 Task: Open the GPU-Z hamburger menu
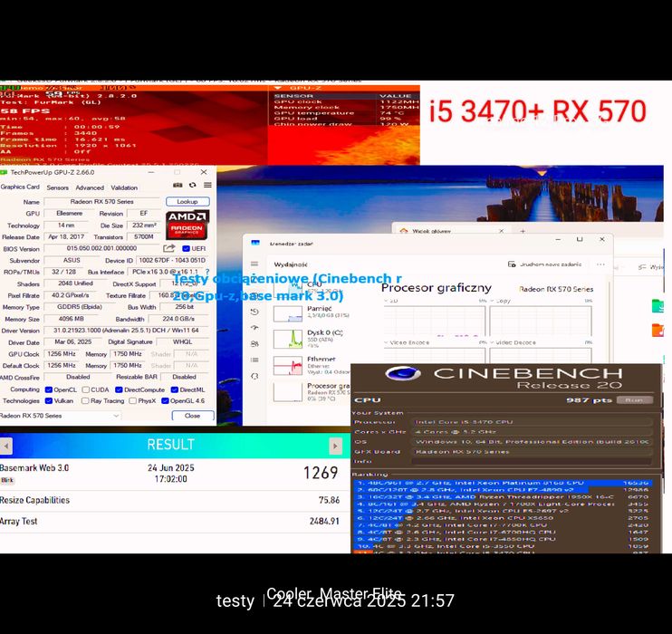point(207,185)
